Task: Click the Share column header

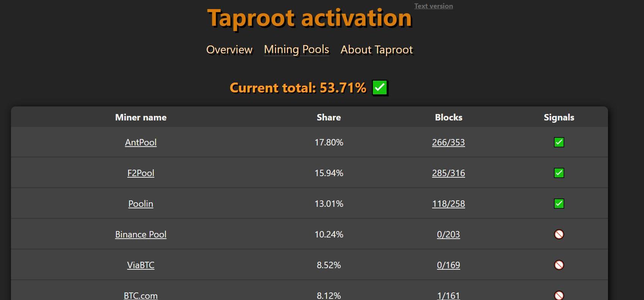Action: 329,117
